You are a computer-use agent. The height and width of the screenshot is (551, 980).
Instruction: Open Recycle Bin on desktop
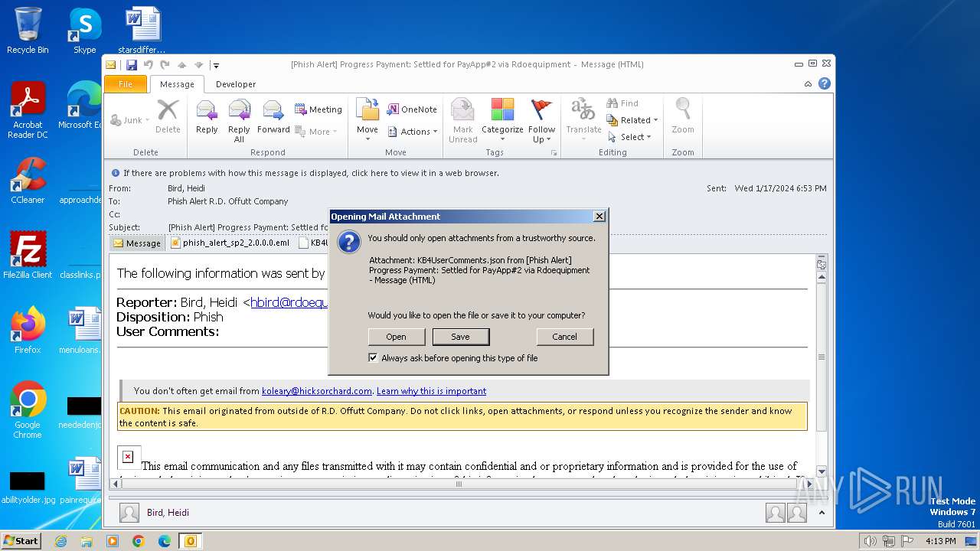tap(28, 31)
